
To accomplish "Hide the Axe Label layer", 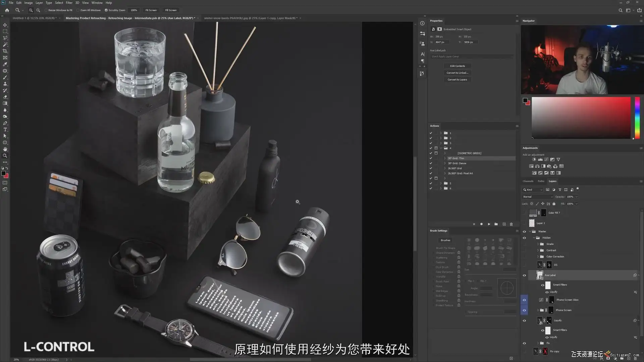I will tap(524, 275).
